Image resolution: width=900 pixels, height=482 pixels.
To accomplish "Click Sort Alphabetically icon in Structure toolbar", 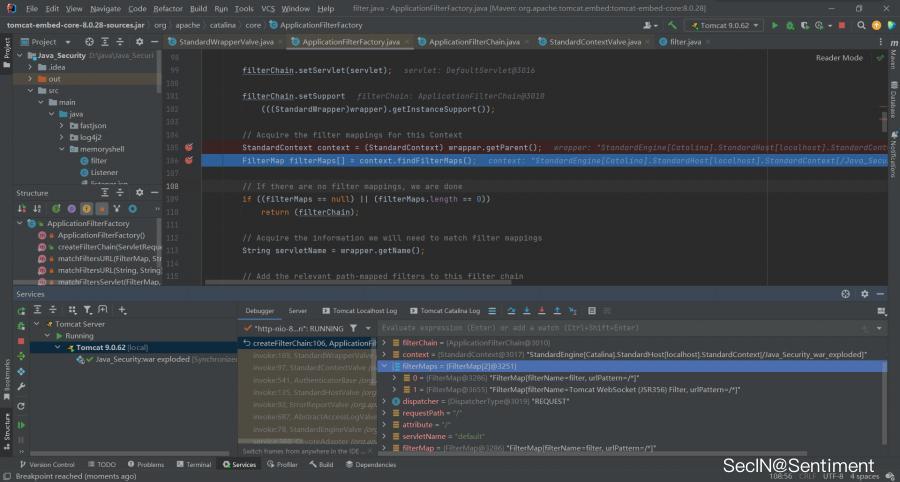I will click(37, 209).
